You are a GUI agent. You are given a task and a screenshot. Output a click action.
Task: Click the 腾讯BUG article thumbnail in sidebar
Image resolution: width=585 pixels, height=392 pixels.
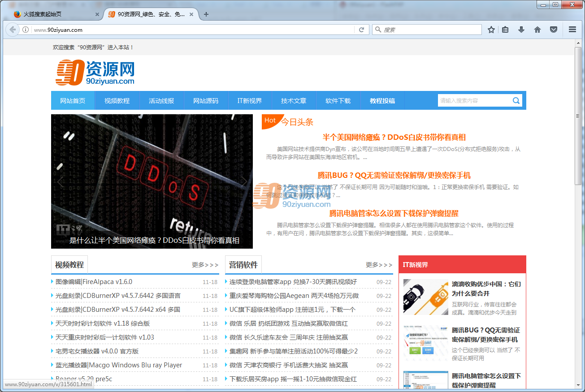point(425,343)
